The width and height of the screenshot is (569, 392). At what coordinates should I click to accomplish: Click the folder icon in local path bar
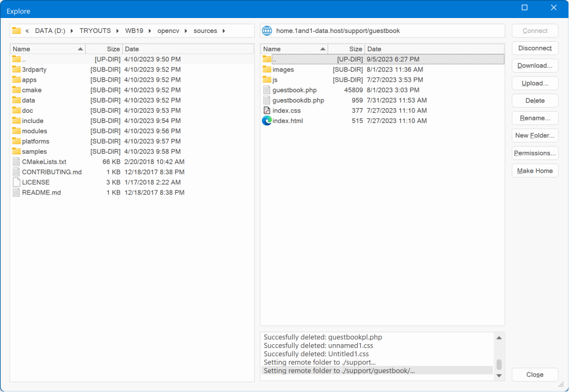click(16, 31)
